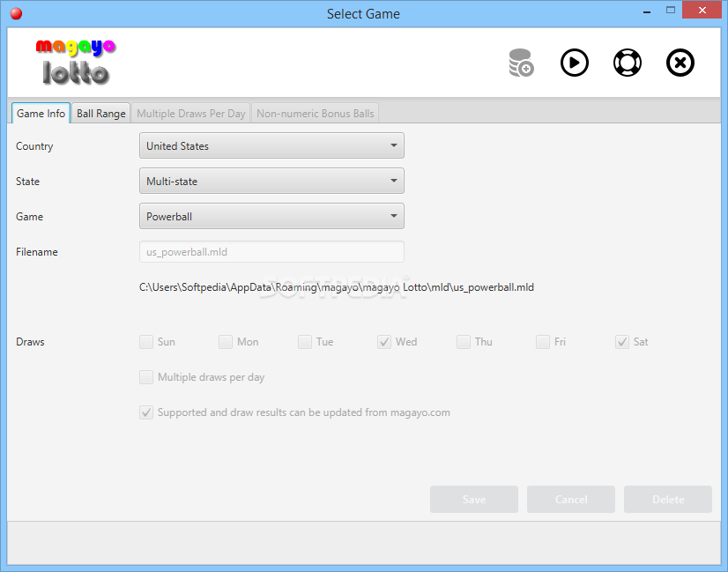Click the Country label
728x572 pixels.
click(34, 146)
